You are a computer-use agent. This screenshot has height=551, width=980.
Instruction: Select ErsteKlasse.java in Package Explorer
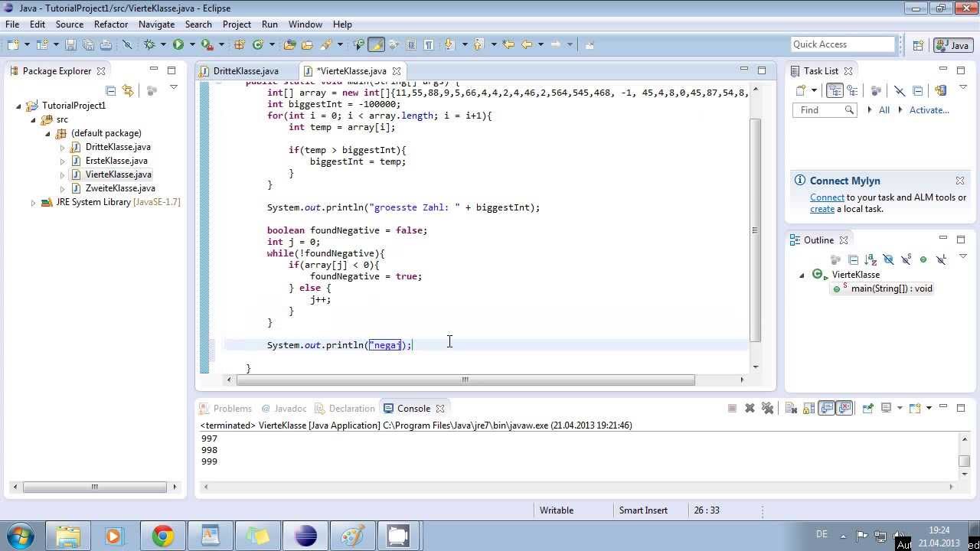[116, 161]
